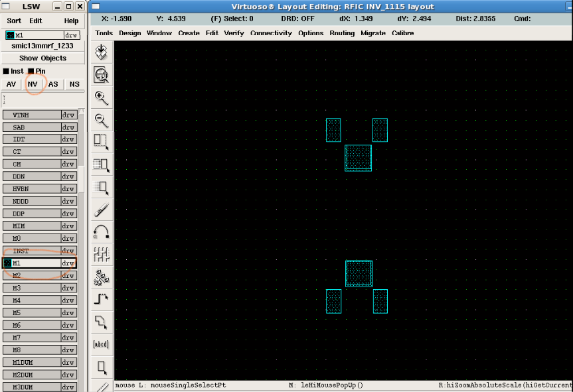Open the Migrate menu
This screenshot has height=392, width=573.
tap(372, 33)
